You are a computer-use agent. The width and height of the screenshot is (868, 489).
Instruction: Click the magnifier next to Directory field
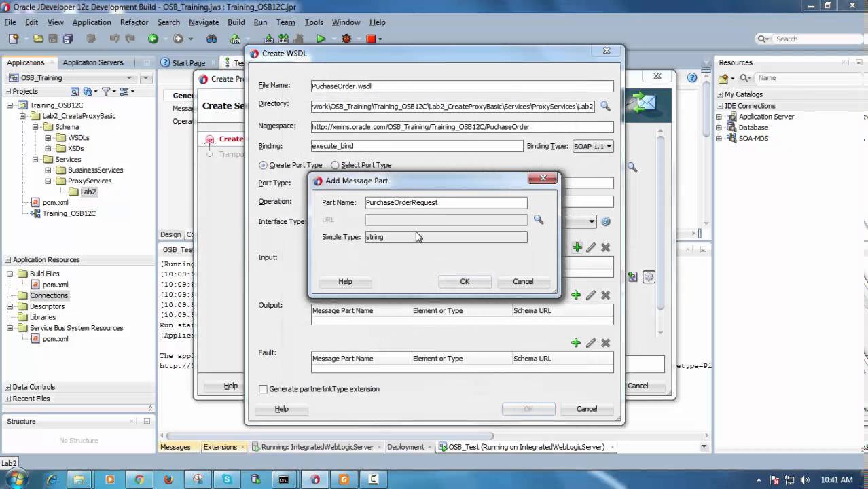click(x=605, y=107)
